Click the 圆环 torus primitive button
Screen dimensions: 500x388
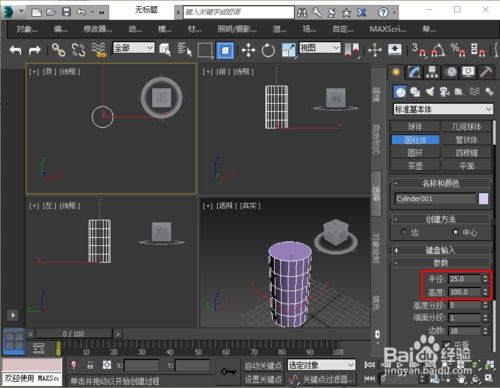click(415, 153)
